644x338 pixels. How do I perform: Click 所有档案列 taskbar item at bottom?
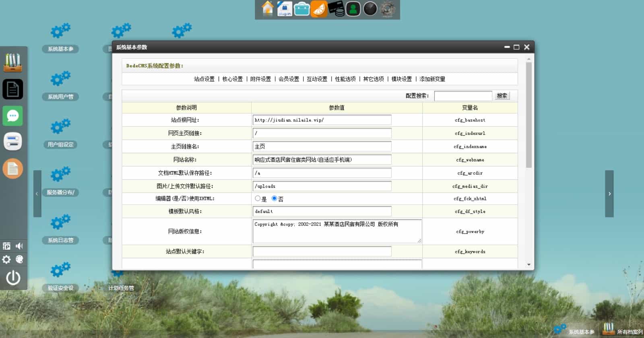[623, 330]
